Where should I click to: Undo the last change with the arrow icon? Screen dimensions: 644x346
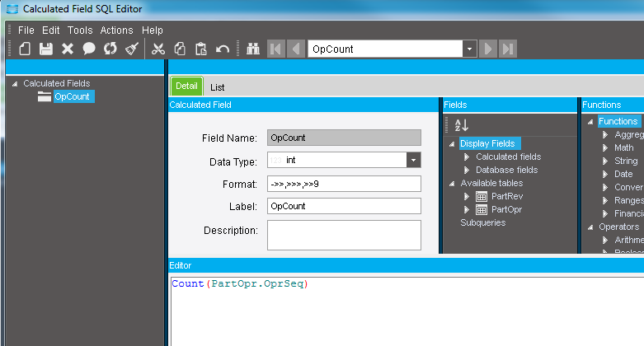pyautogui.click(x=223, y=49)
